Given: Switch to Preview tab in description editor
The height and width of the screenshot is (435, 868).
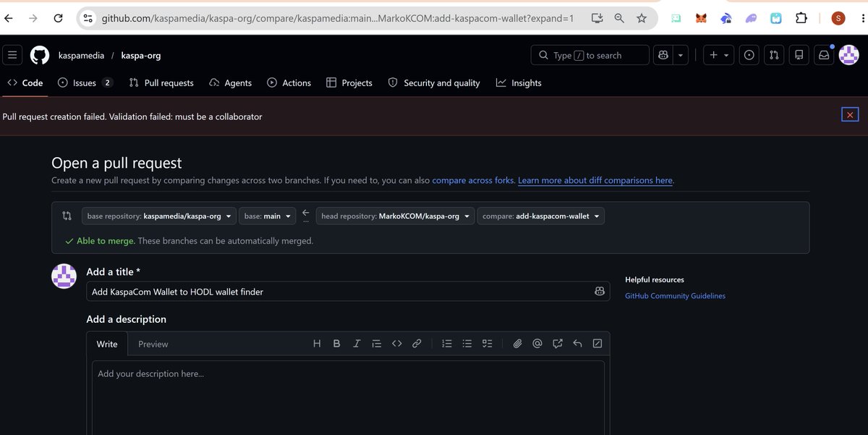Looking at the screenshot, I should [153, 344].
